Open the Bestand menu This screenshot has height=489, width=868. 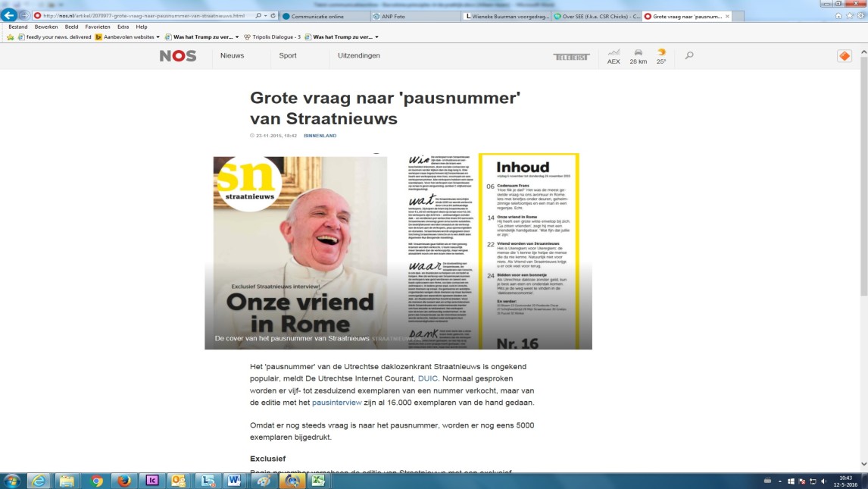[18, 27]
